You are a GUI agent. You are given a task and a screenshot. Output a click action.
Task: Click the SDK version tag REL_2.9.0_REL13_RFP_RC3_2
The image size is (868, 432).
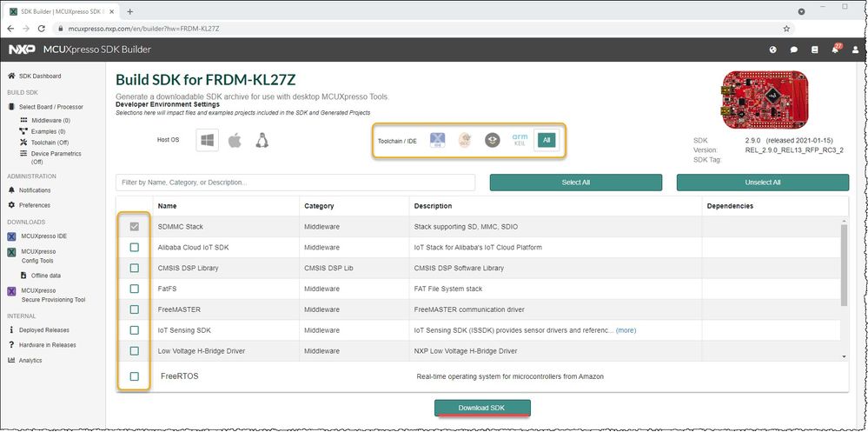click(x=794, y=150)
